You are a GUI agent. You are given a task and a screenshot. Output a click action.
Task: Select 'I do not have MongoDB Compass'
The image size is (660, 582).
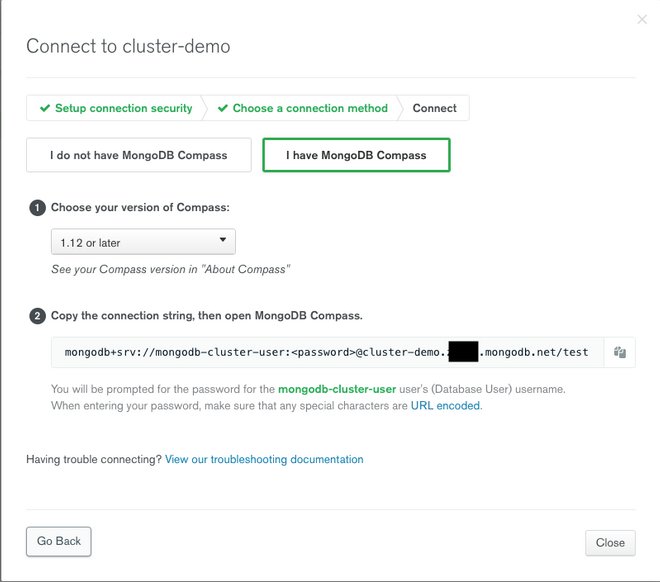click(139, 155)
